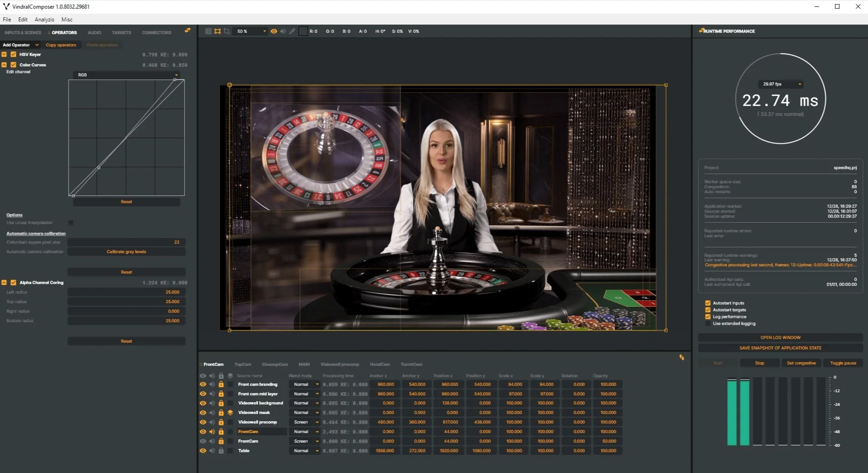Select the crop tool in the preview toolbar
The height and width of the screenshot is (473, 868).
[226, 31]
